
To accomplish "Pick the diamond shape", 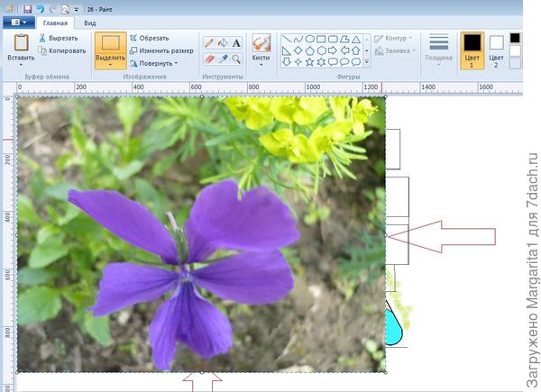I will (x=298, y=50).
